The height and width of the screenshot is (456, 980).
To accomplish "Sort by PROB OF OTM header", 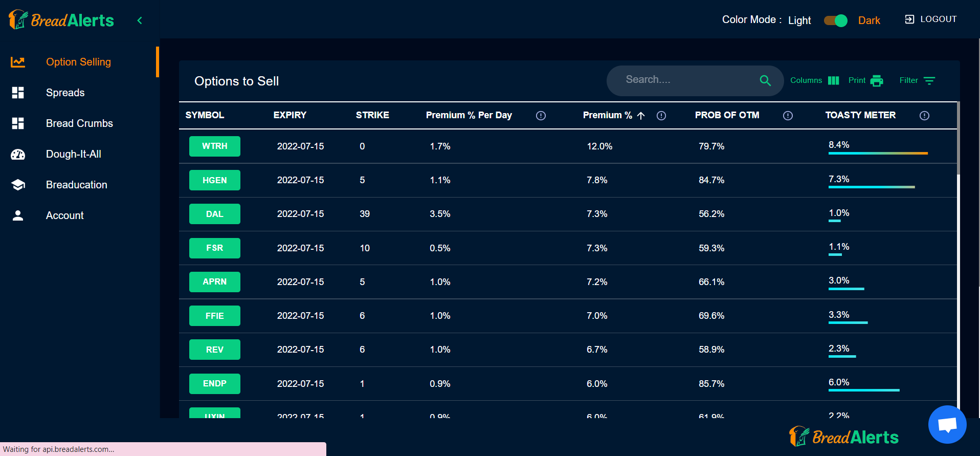I will (727, 115).
